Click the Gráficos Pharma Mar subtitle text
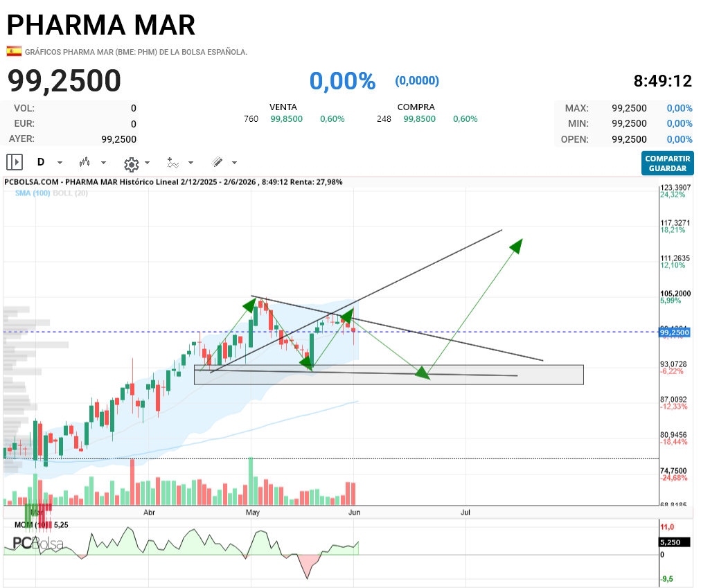 (136, 52)
